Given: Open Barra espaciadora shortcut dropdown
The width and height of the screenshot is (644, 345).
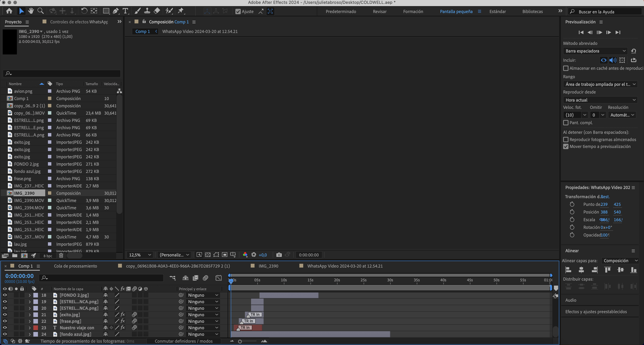Looking at the screenshot, I should pyautogui.click(x=596, y=51).
